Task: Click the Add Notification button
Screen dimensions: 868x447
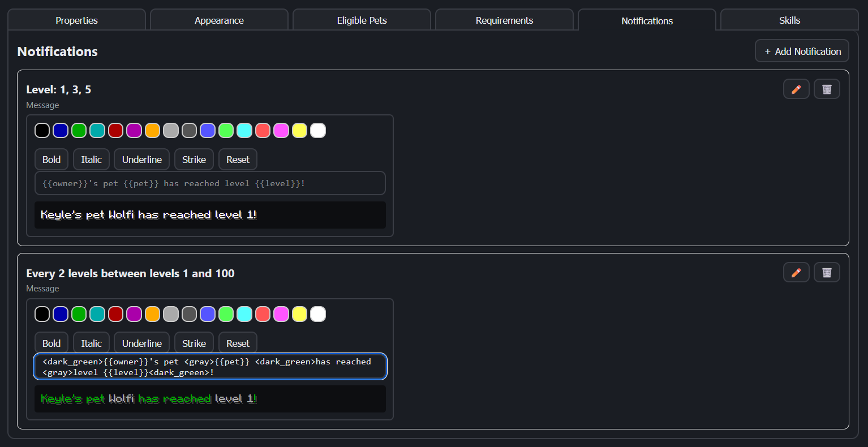Action: click(x=802, y=51)
